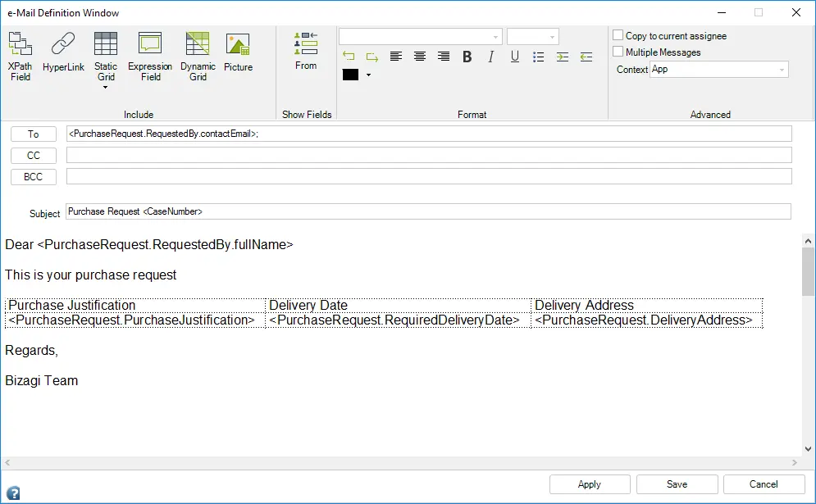Image resolution: width=816 pixels, height=504 pixels.
Task: Increase the paragraph indent
Action: pyautogui.click(x=563, y=57)
